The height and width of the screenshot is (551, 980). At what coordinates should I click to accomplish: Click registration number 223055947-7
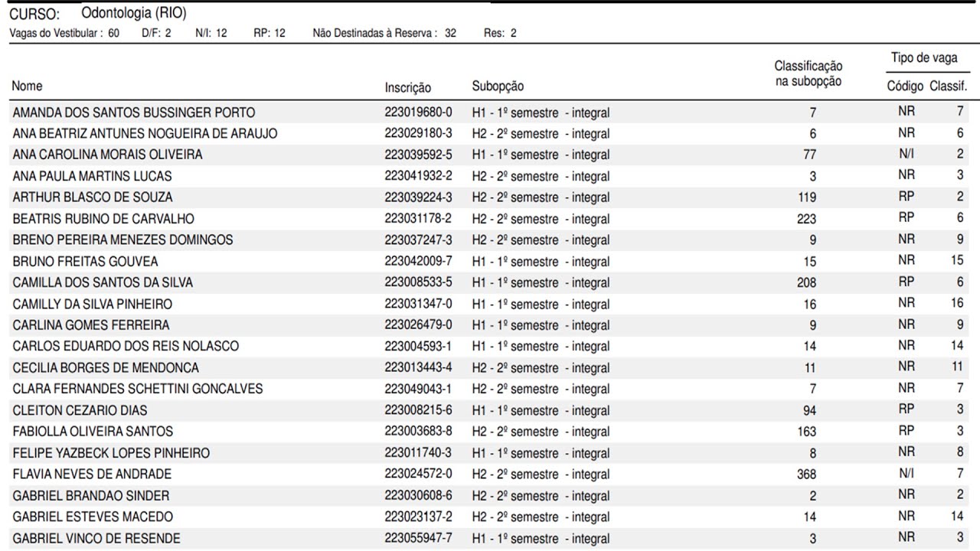tap(418, 537)
